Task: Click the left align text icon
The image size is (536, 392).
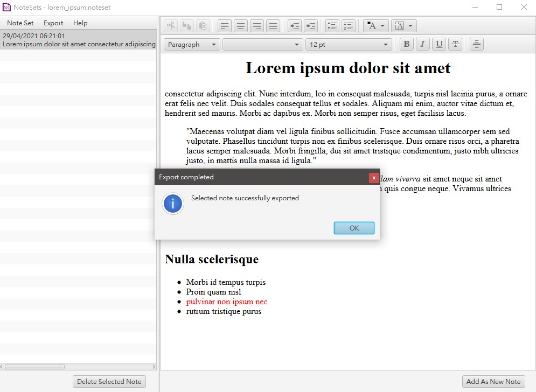Action: pos(224,26)
